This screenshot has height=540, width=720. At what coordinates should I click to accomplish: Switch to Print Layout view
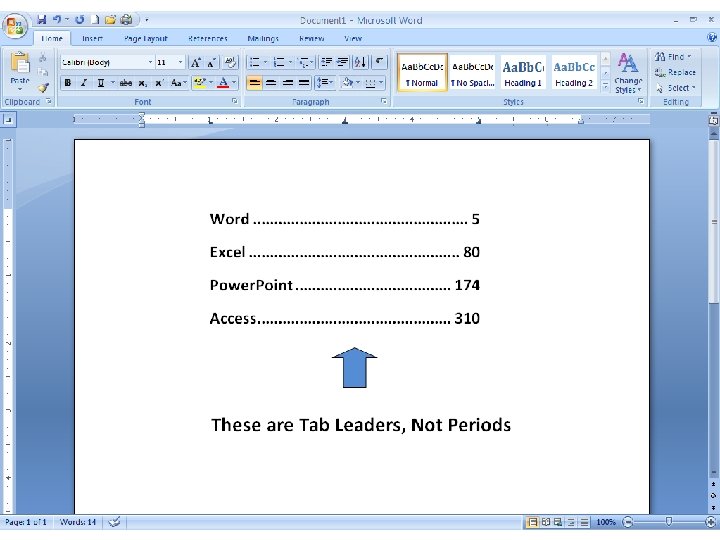[533, 522]
